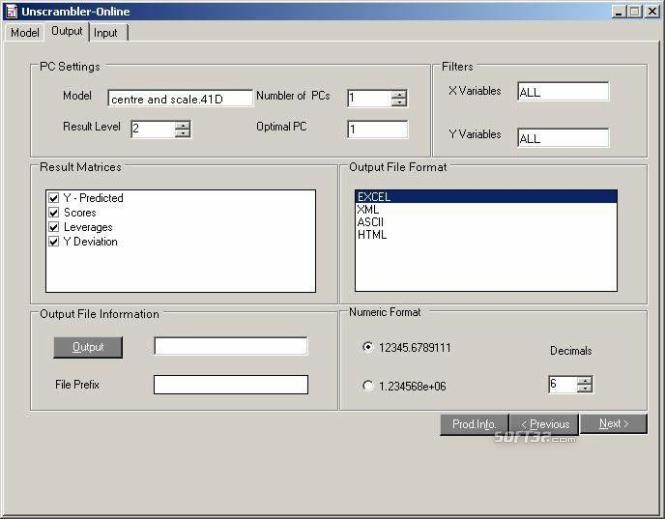Select the 1.234568e+06 scientific format
The width and height of the screenshot is (665, 519).
tap(368, 385)
